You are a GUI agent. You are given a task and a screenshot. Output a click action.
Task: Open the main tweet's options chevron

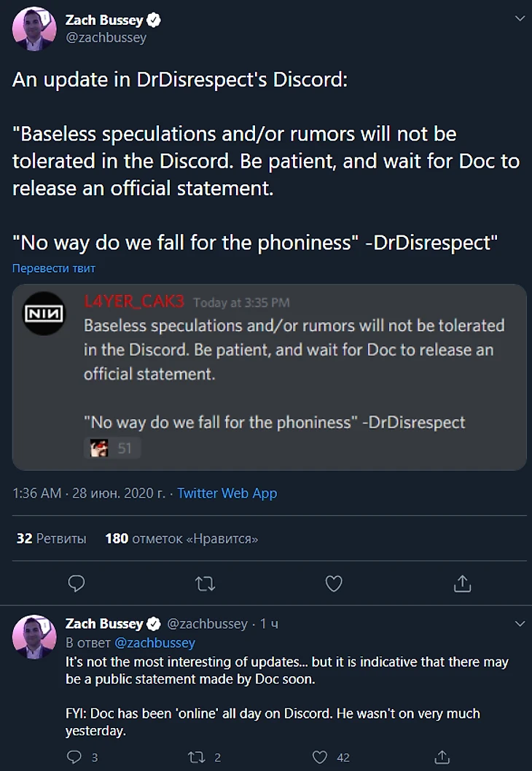(x=520, y=20)
